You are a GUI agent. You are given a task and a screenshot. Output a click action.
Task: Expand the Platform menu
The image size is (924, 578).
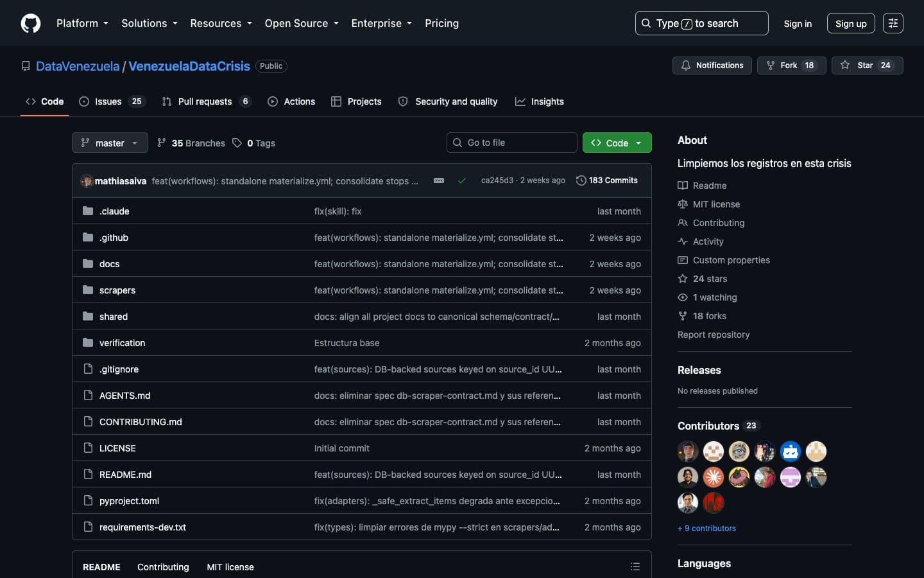pyautogui.click(x=82, y=23)
